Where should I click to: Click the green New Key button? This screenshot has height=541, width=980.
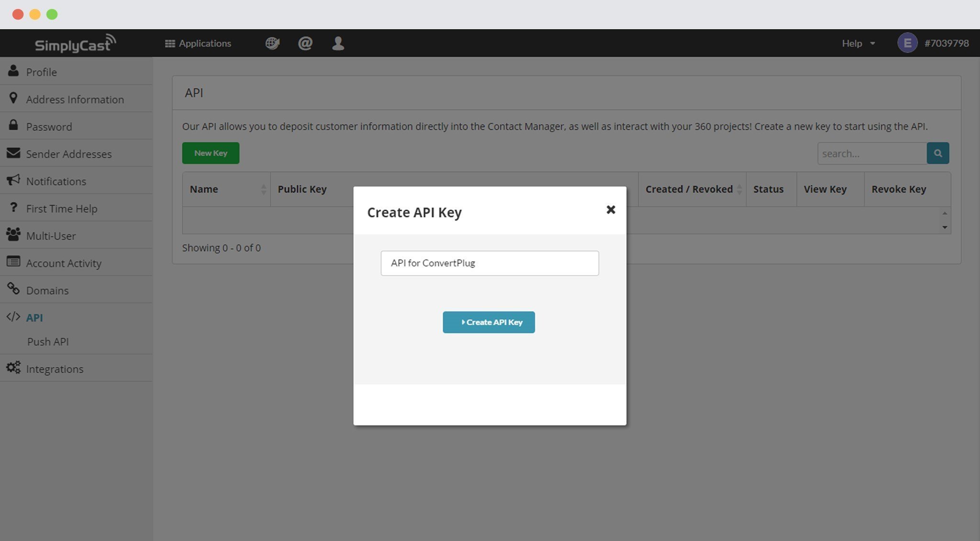tap(211, 153)
